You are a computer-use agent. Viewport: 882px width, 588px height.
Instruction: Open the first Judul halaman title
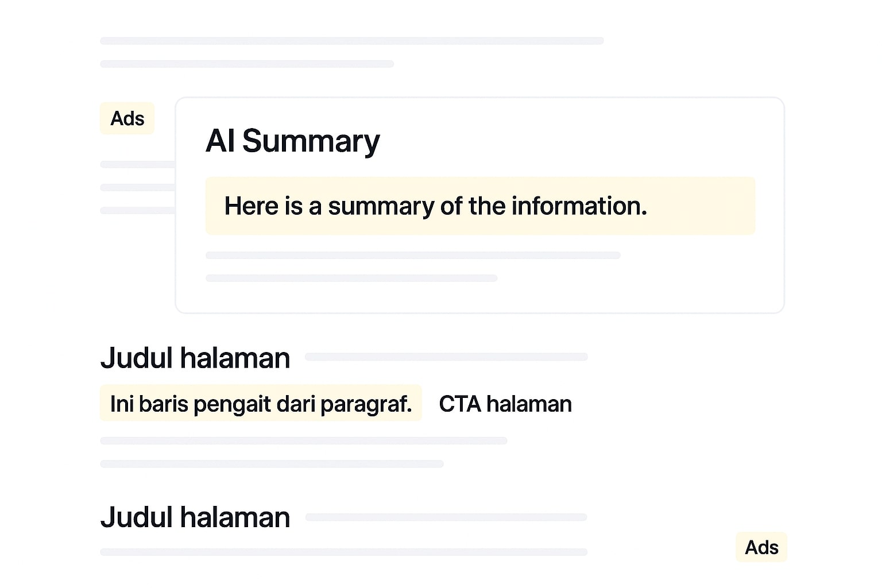(195, 358)
